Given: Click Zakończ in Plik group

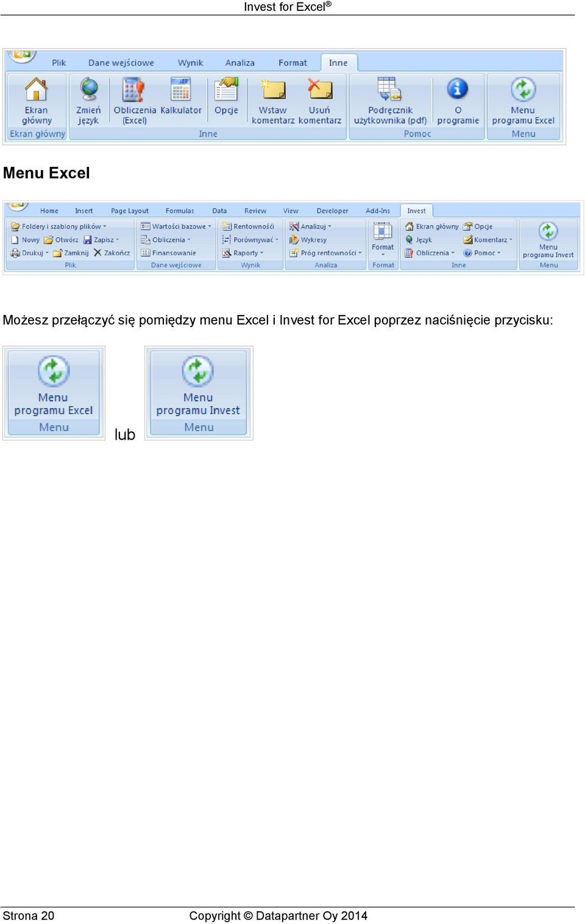Looking at the screenshot, I should pos(112,253).
